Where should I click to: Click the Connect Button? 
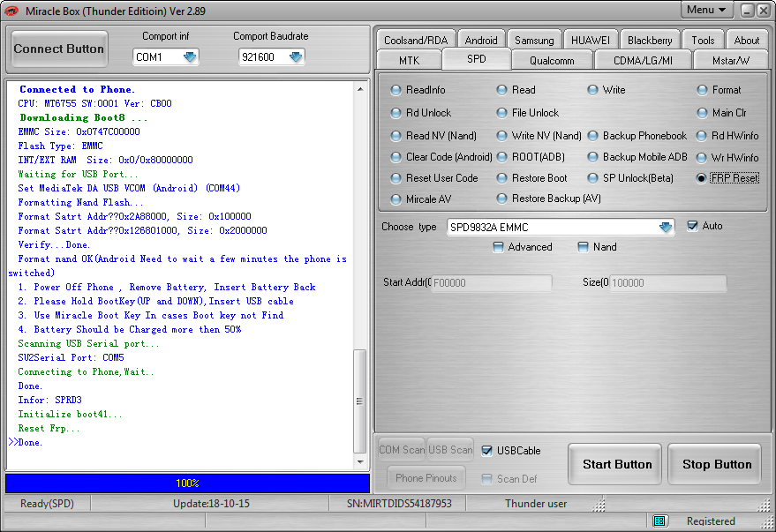pos(59,49)
